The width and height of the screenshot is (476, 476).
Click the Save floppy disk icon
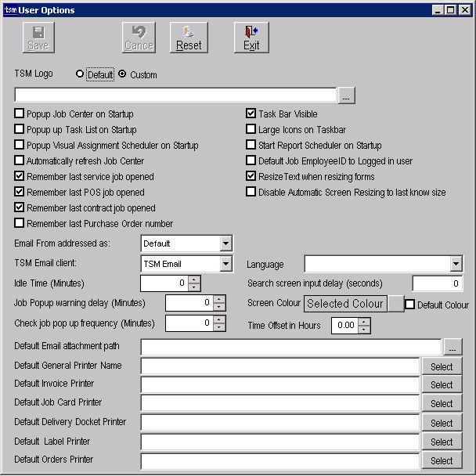point(38,32)
